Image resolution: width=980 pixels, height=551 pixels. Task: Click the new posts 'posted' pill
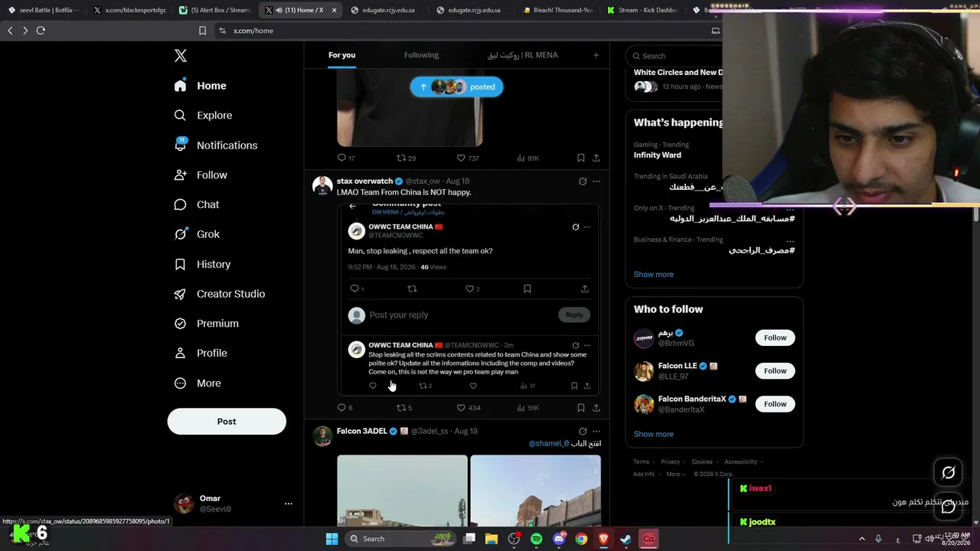point(456,86)
